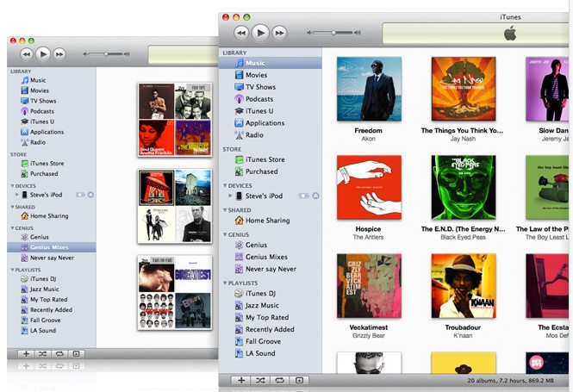The image size is (573, 392).
Task: Click add playlist plus button front window
Action: click(x=241, y=380)
